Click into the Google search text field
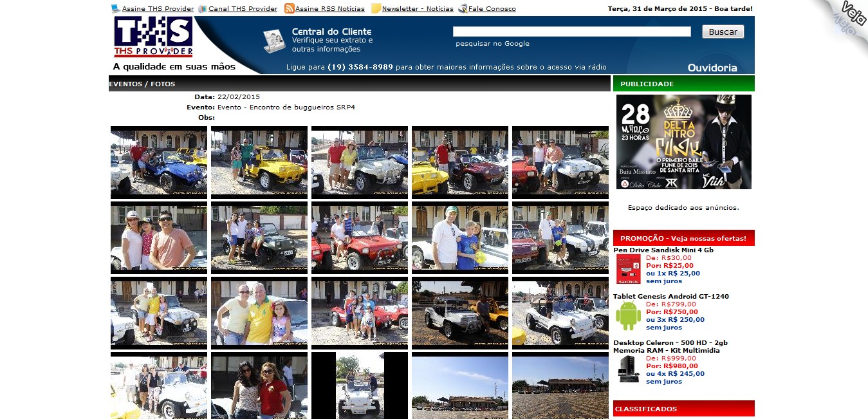Screen dimensions: 868x419 (x=571, y=32)
